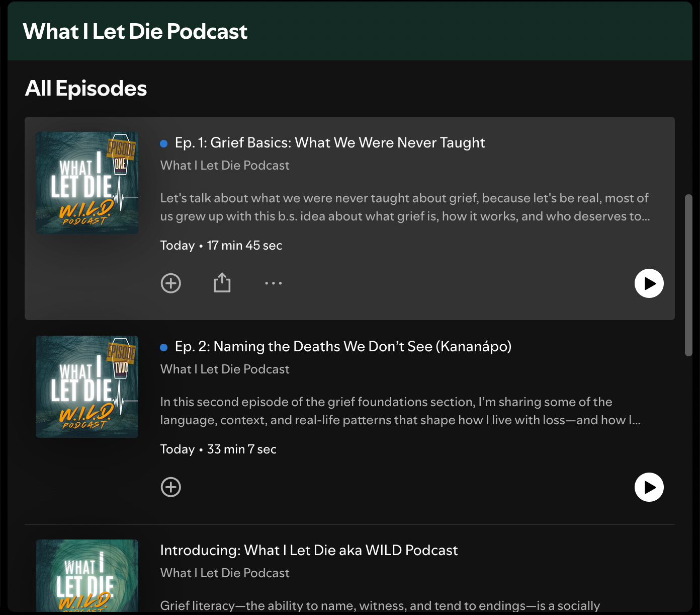700x615 pixels.
Task: Open title Ep. 1: Grief Basics: What We Were Never Taught
Action: click(330, 143)
